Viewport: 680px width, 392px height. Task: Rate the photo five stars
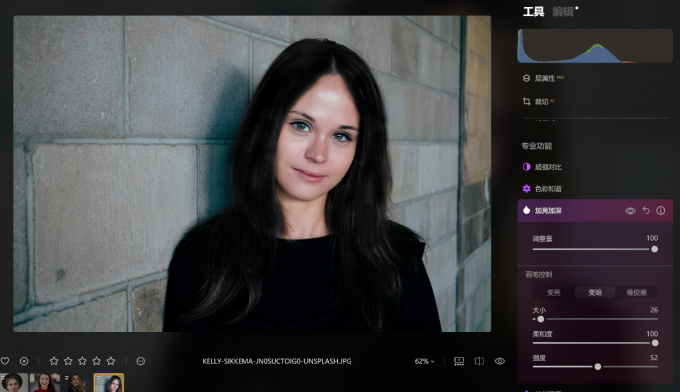coord(111,361)
